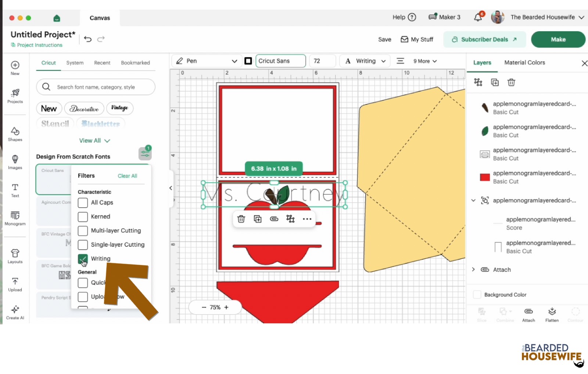The image size is (588, 374).
Task: Expand the 9 More options menu
Action: pyautogui.click(x=425, y=61)
